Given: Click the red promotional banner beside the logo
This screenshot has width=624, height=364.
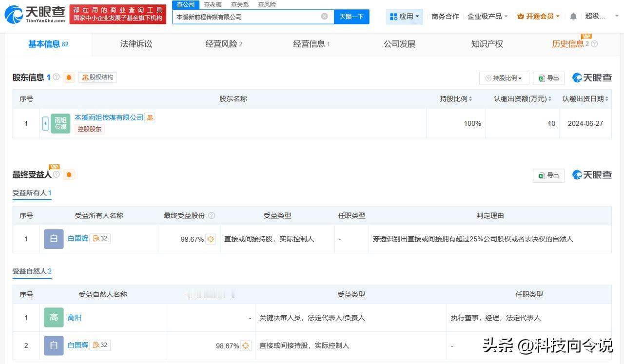Looking at the screenshot, I should 118,14.
